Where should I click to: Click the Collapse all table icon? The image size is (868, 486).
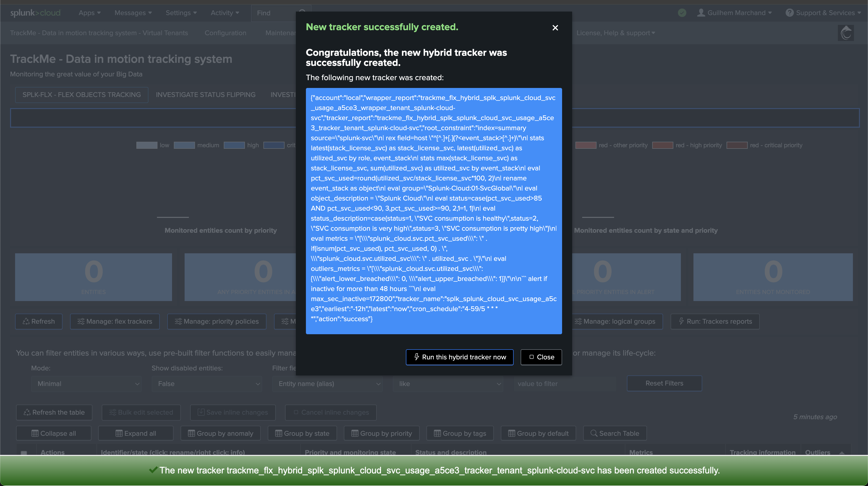click(35, 433)
